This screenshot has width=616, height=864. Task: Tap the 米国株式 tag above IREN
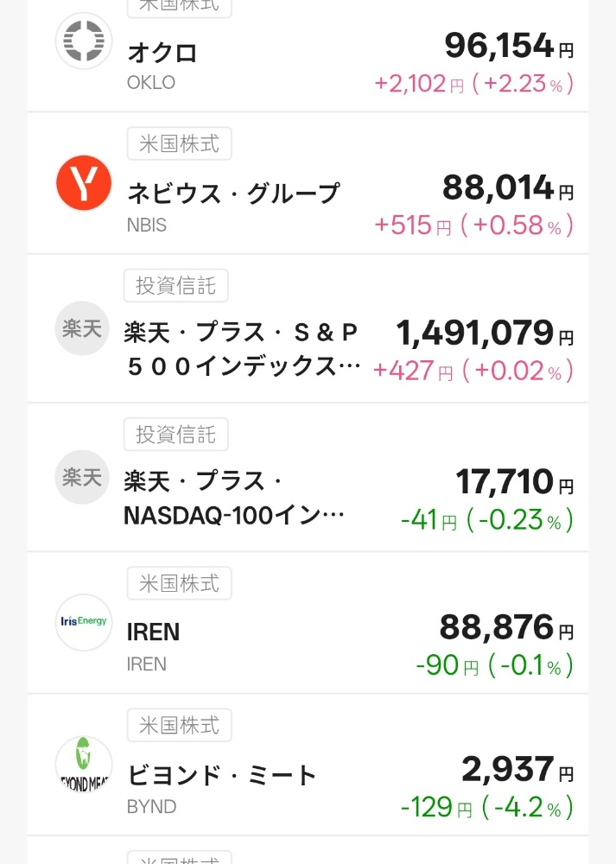(180, 582)
